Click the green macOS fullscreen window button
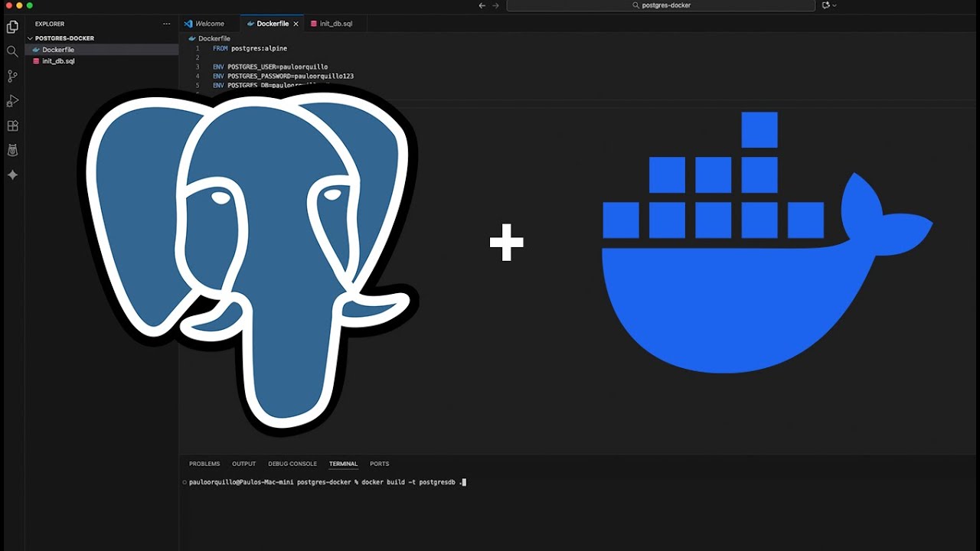The image size is (980, 551). (30, 5)
